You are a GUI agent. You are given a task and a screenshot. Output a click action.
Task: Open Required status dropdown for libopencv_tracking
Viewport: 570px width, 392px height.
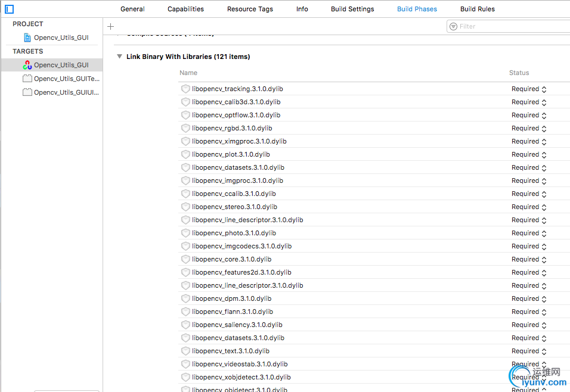(x=529, y=89)
